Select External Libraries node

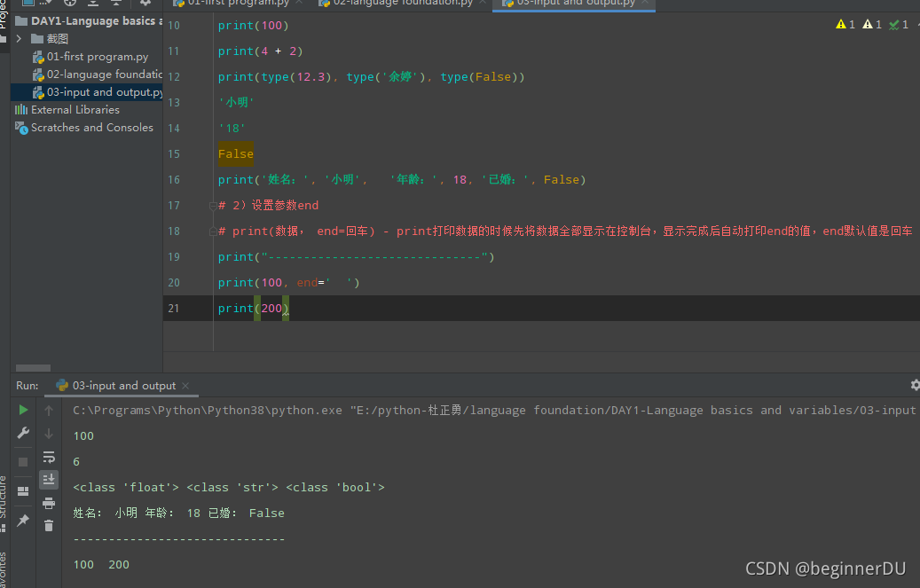75,110
